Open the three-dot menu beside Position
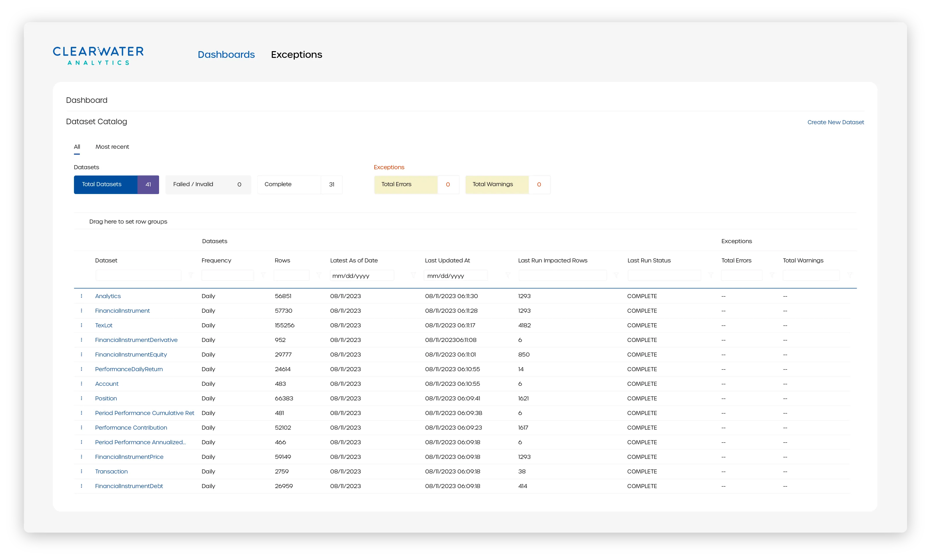The height and width of the screenshot is (560, 931). 82,398
